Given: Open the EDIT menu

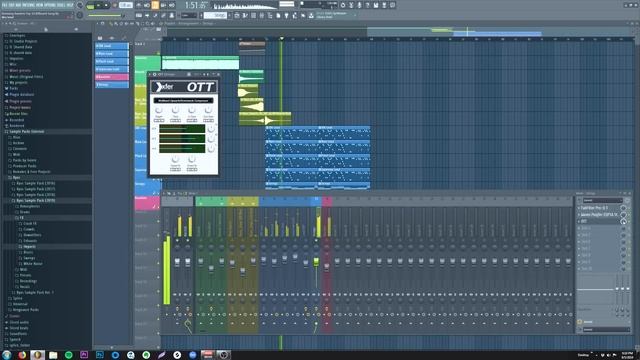Looking at the screenshot, I should (x=12, y=5).
